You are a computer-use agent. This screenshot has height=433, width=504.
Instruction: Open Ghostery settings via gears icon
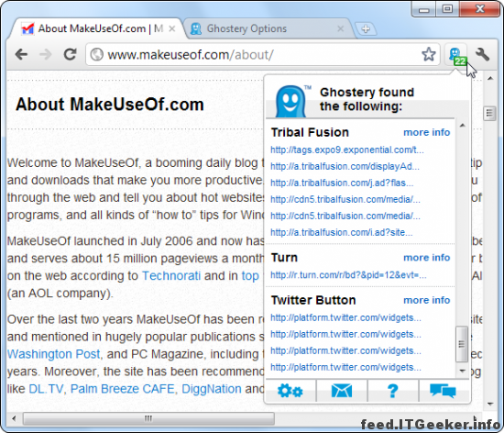290,391
